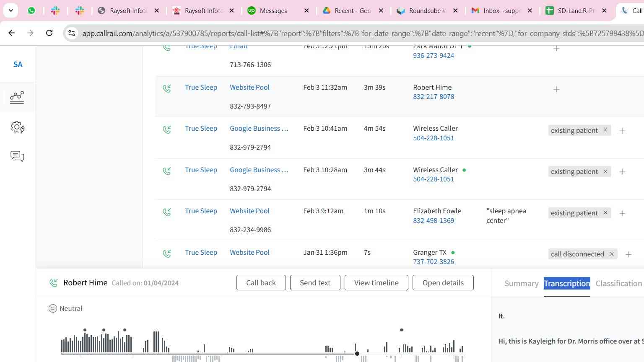Viewport: 644px width, 362px height.
Task: Add a tag to the Feb 3 10:28am call
Action: point(622,172)
